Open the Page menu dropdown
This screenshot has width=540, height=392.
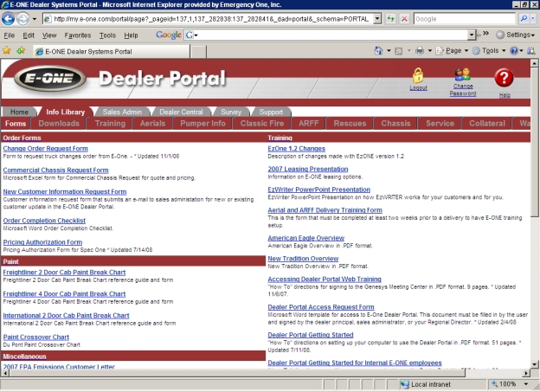(453, 51)
